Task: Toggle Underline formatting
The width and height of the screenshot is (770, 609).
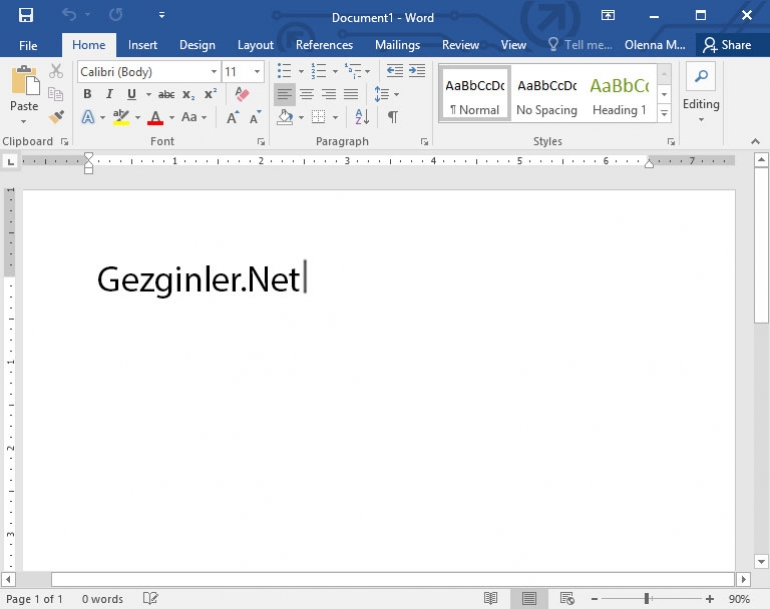Action: [131, 94]
